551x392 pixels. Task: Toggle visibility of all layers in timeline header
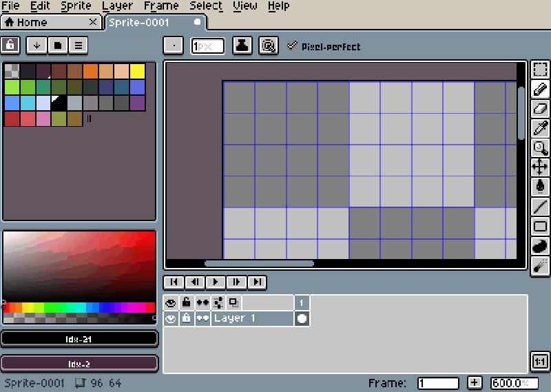click(171, 302)
